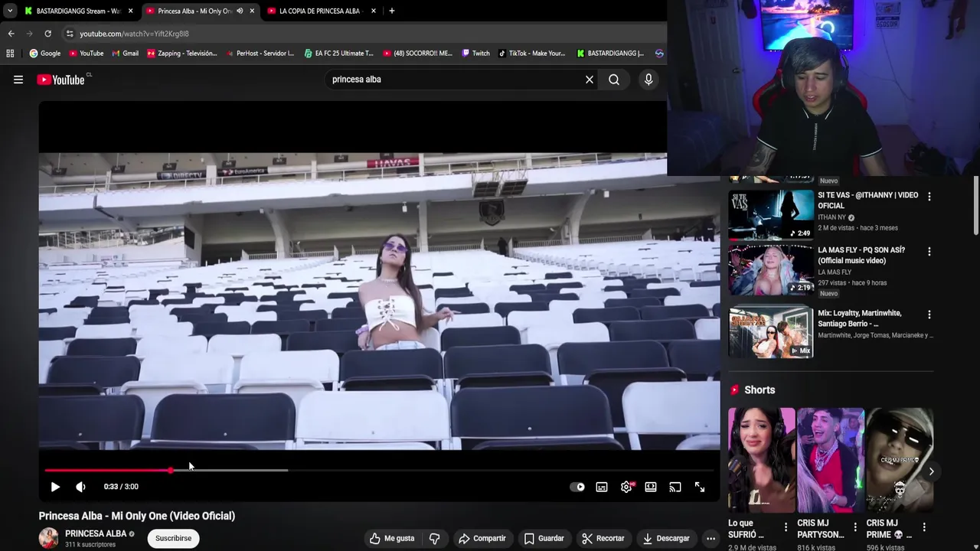Viewport: 980px width, 551px height.
Task: Seek on the red video progress bar
Action: [x=379, y=470]
